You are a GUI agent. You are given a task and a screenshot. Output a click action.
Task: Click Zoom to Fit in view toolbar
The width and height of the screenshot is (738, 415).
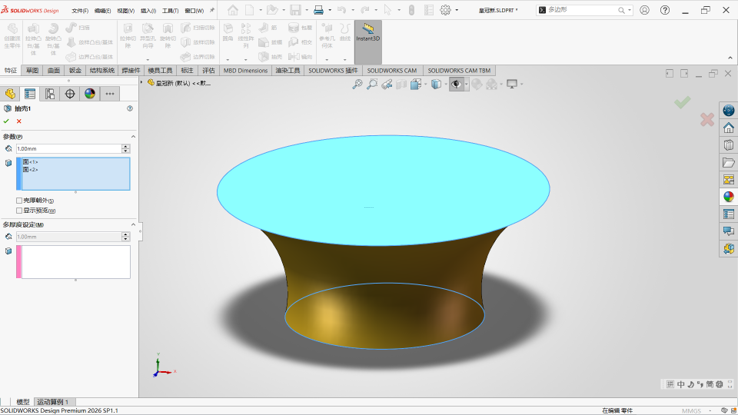click(357, 84)
